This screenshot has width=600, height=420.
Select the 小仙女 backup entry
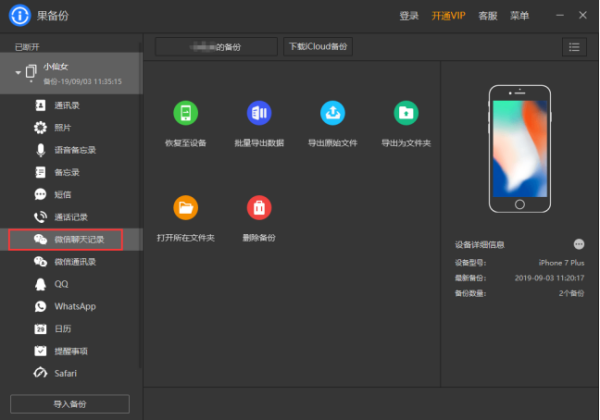[71, 73]
